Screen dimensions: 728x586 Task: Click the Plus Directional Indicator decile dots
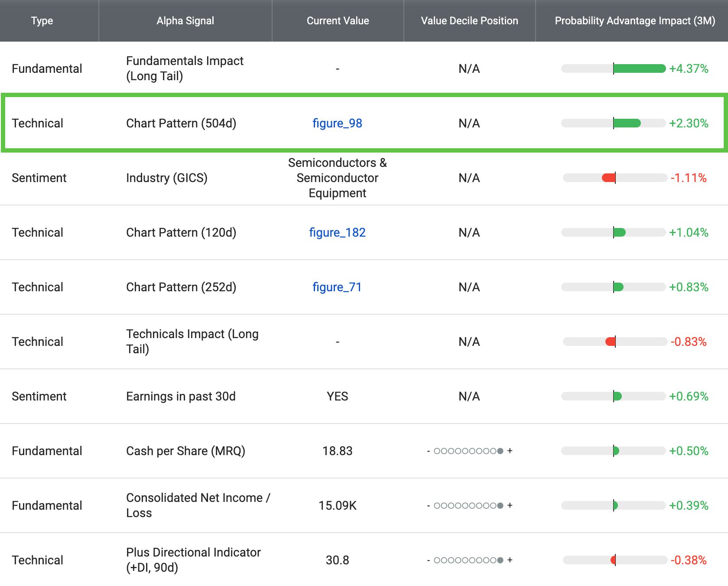click(x=469, y=560)
